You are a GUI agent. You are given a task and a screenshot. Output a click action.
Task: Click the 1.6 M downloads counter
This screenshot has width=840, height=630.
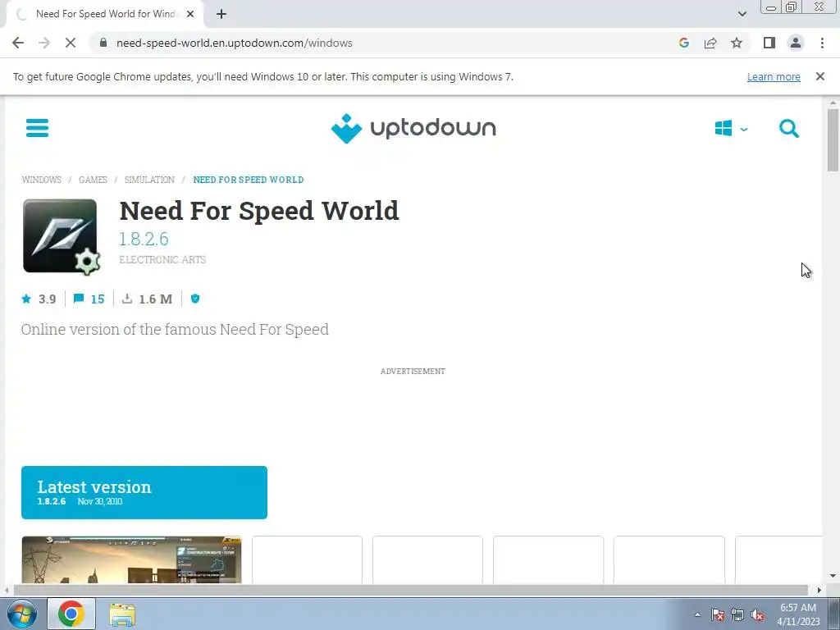[x=148, y=299]
